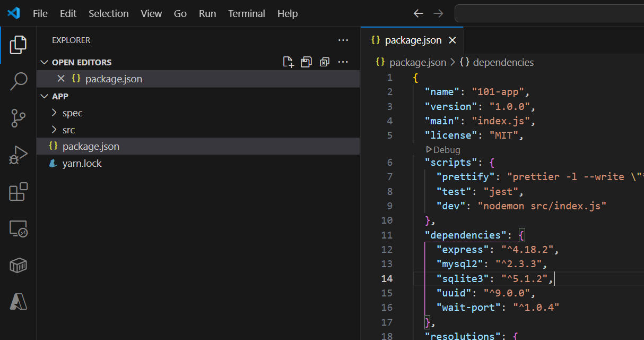Image resolution: width=644 pixels, height=340 pixels.
Task: Close all editors via toolbar icon
Action: point(324,62)
